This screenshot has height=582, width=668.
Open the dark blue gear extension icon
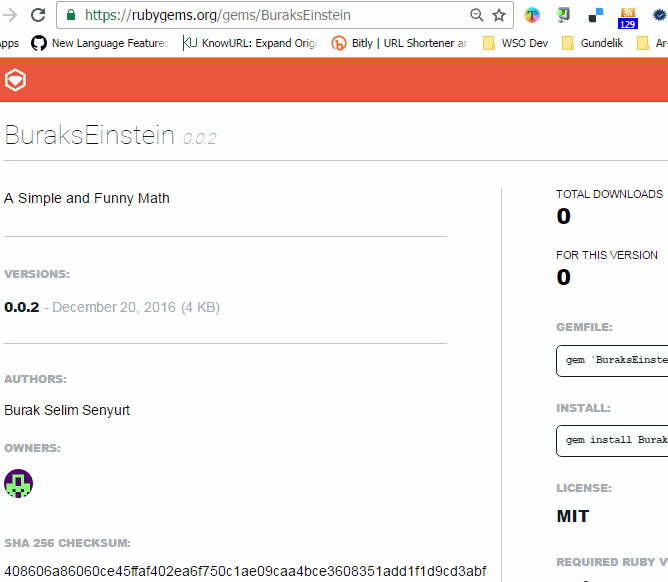660,15
